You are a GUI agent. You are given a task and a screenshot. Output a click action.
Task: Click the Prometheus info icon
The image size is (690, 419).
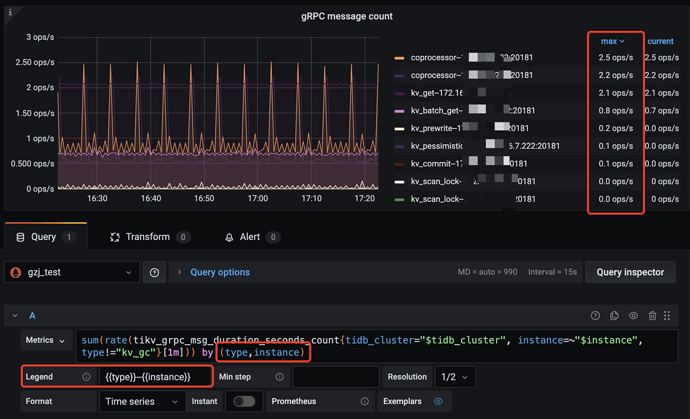click(364, 401)
